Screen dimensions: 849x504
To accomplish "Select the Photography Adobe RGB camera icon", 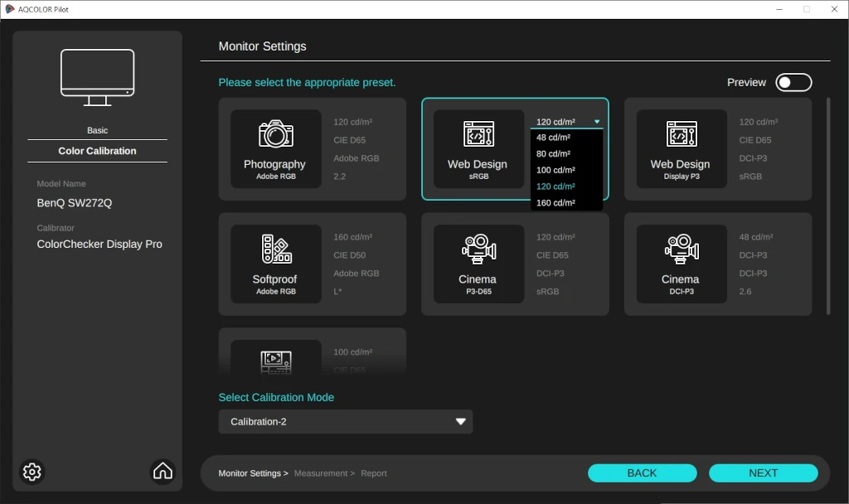I will [x=275, y=133].
